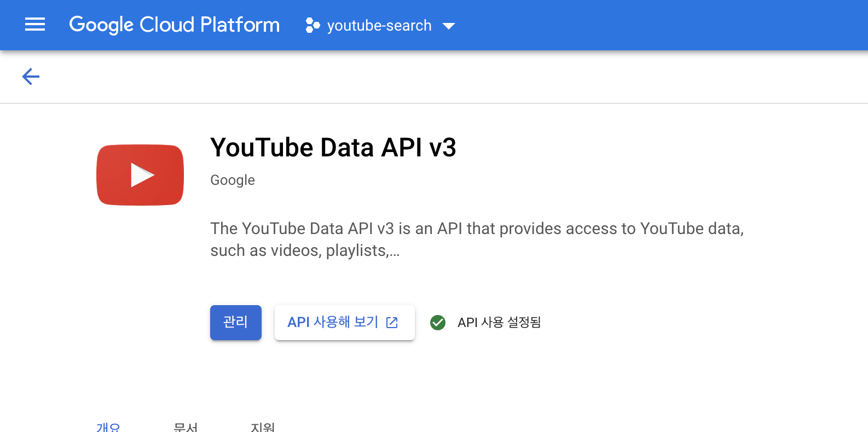The width and height of the screenshot is (868, 432).
Task: Open the youtube-search project selector
Action: tap(380, 25)
